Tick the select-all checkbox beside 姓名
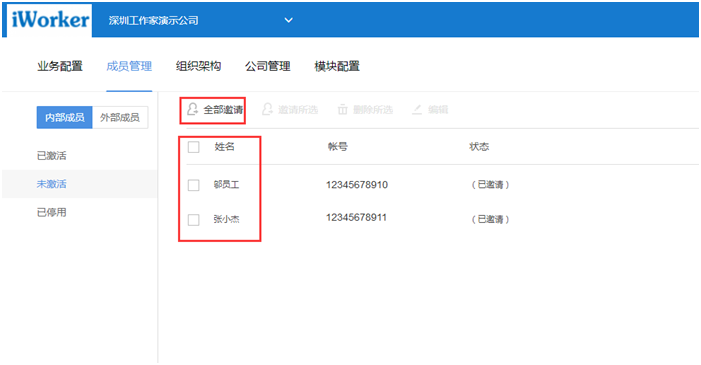Image resolution: width=701 pixels, height=365 pixels. pos(194,147)
